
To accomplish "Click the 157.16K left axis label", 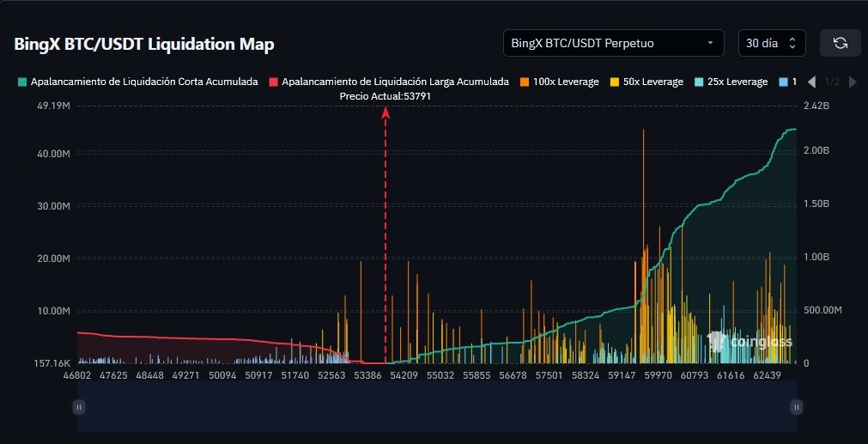I will 51,364.
